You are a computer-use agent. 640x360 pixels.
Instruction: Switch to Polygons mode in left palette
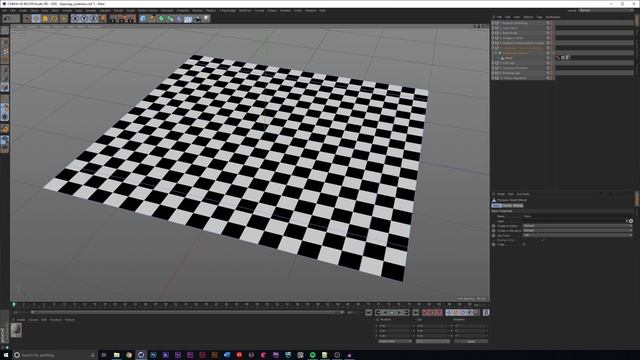(x=4, y=87)
